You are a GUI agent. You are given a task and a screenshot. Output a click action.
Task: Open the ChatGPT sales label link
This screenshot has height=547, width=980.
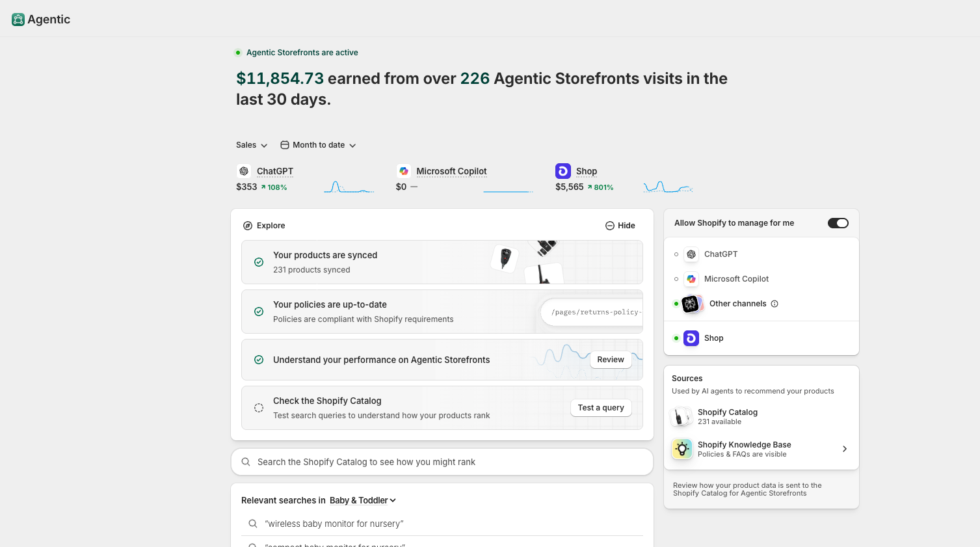point(275,171)
